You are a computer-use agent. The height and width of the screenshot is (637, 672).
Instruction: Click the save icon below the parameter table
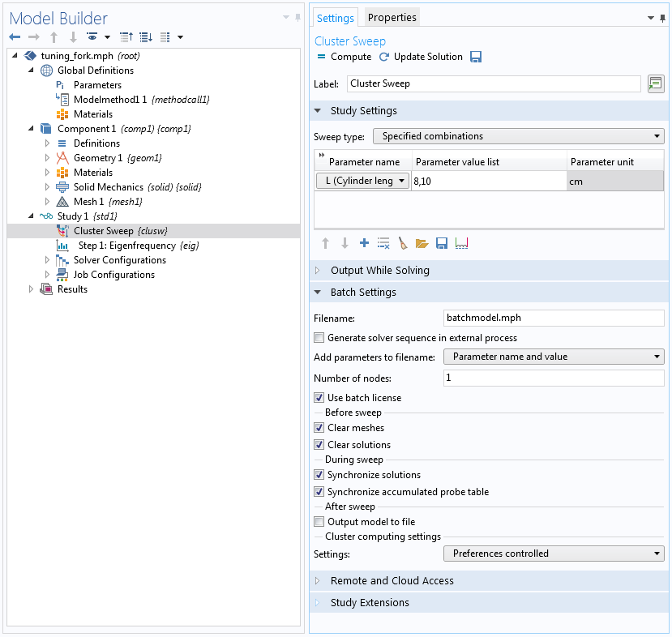pyautogui.click(x=442, y=243)
